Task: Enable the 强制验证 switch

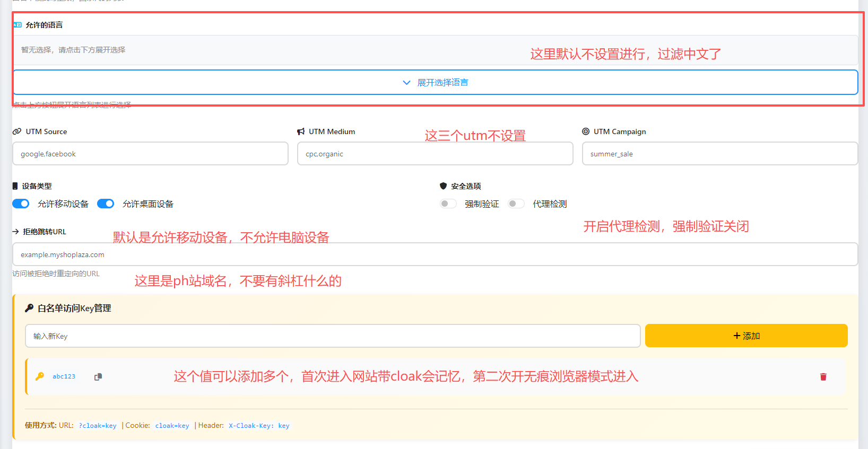Action: pos(448,204)
